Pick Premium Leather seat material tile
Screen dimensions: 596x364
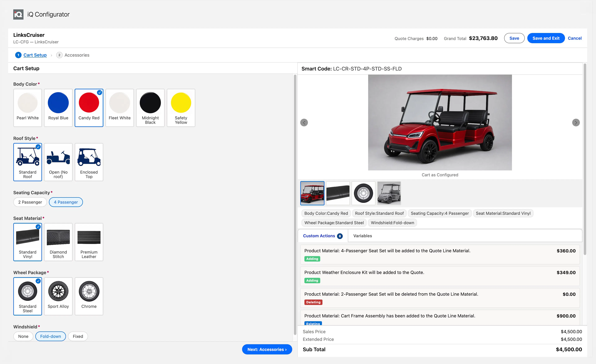pyautogui.click(x=89, y=242)
